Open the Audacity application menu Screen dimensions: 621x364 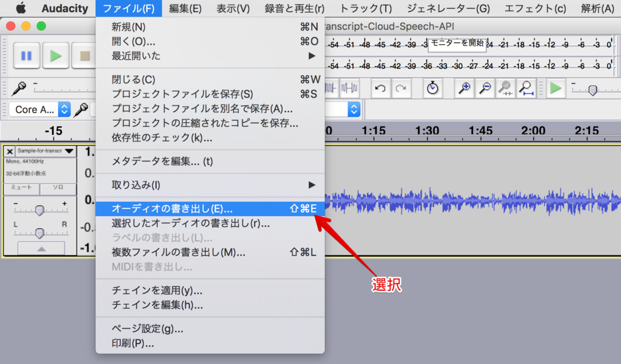(65, 8)
